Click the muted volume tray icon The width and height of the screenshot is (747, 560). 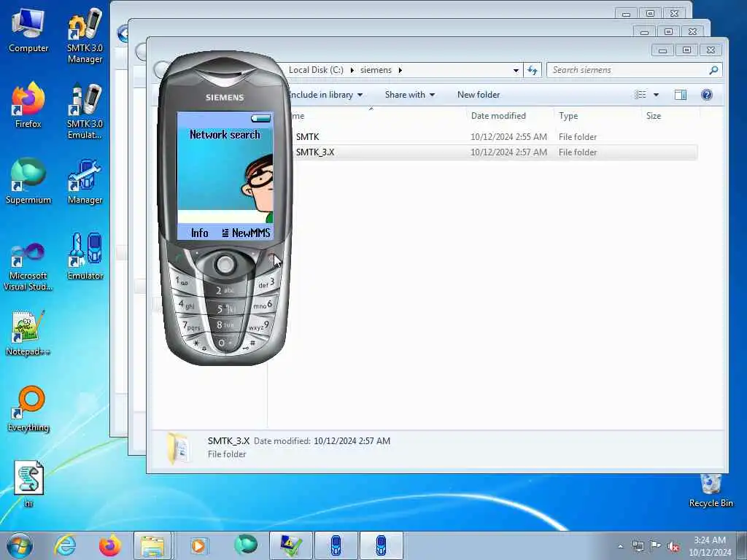point(673,546)
